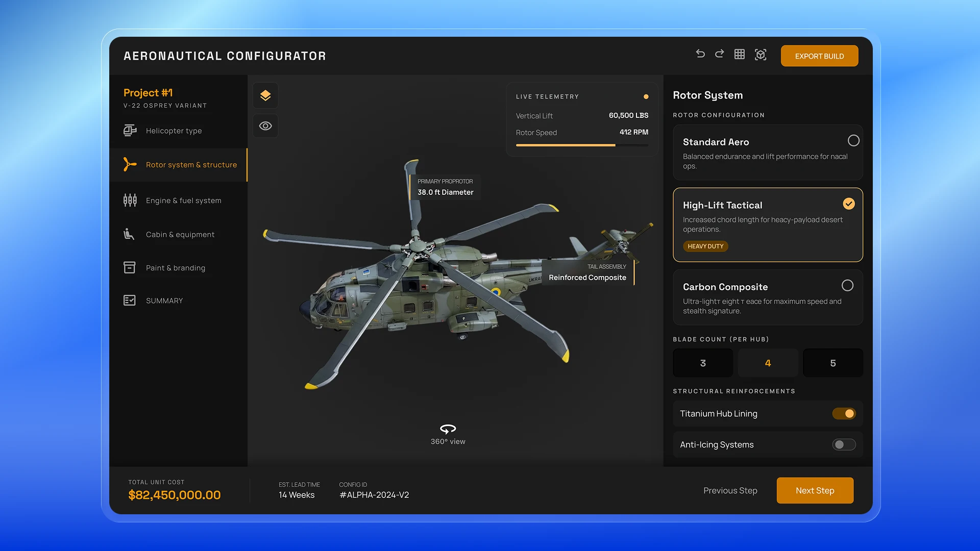Disable Titanium Hub Lining

coord(843,413)
